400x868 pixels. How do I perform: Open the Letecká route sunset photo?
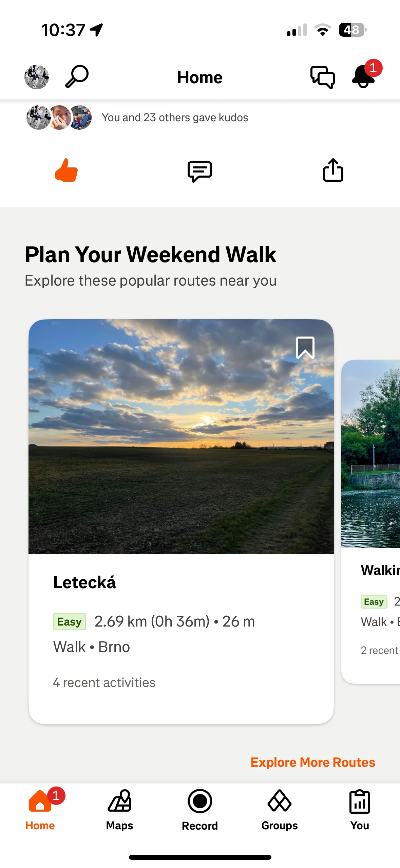(181, 436)
